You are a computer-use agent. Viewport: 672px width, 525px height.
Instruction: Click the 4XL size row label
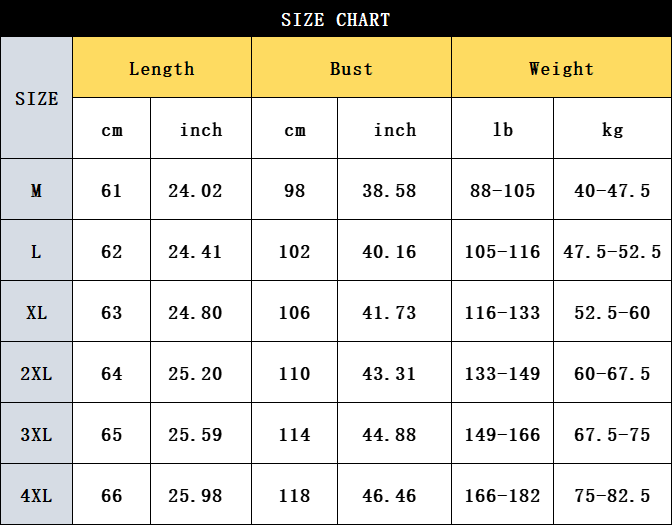point(36,495)
